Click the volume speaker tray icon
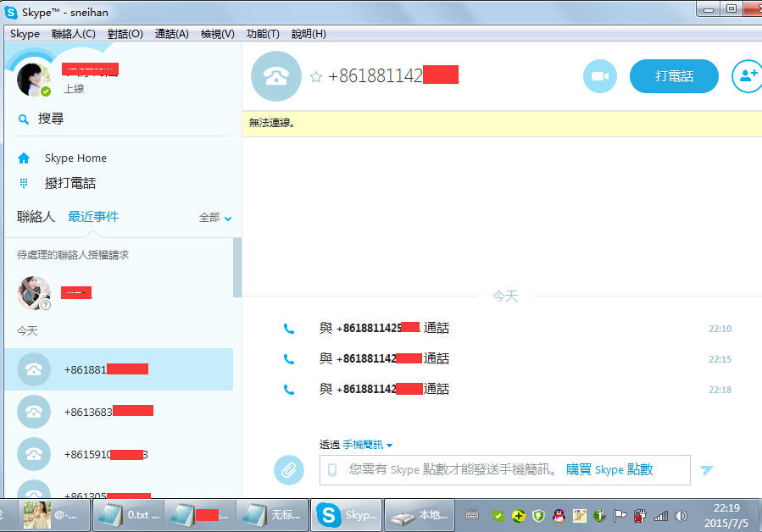This screenshot has width=762, height=532. pyautogui.click(x=681, y=516)
